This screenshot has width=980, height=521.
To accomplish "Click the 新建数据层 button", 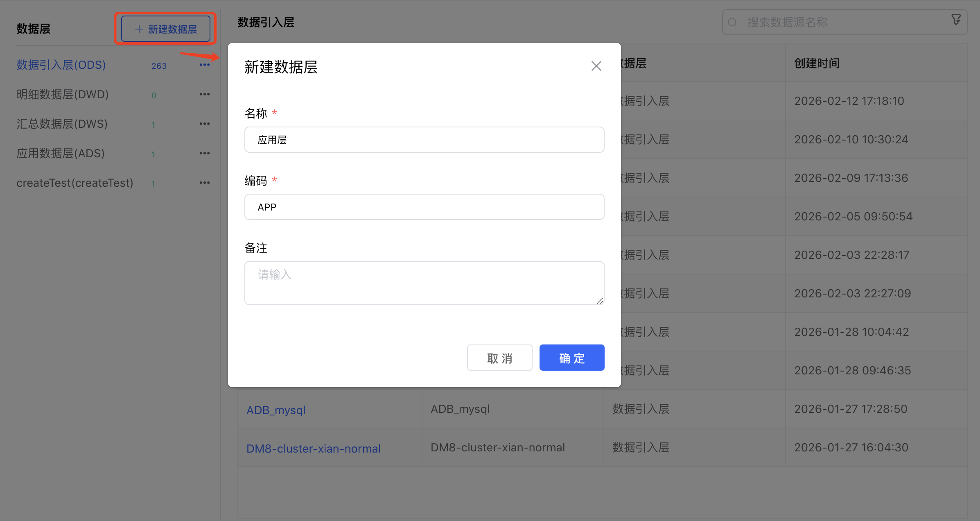I will (166, 29).
